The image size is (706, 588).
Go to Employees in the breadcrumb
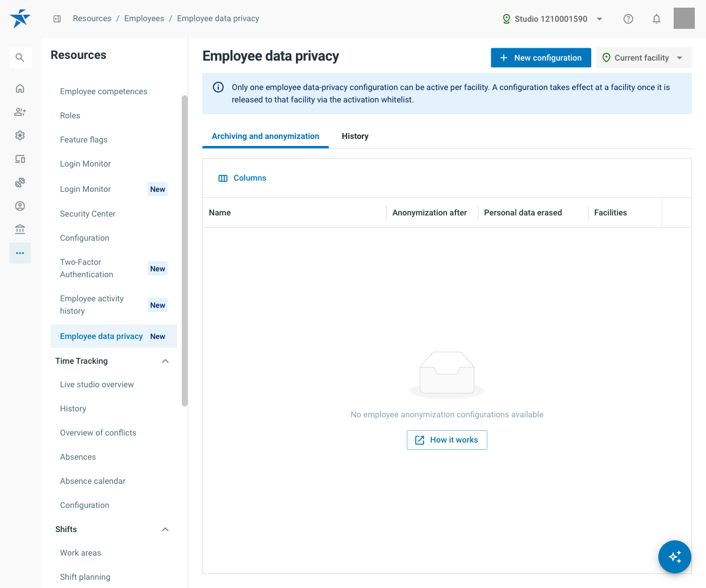click(144, 18)
